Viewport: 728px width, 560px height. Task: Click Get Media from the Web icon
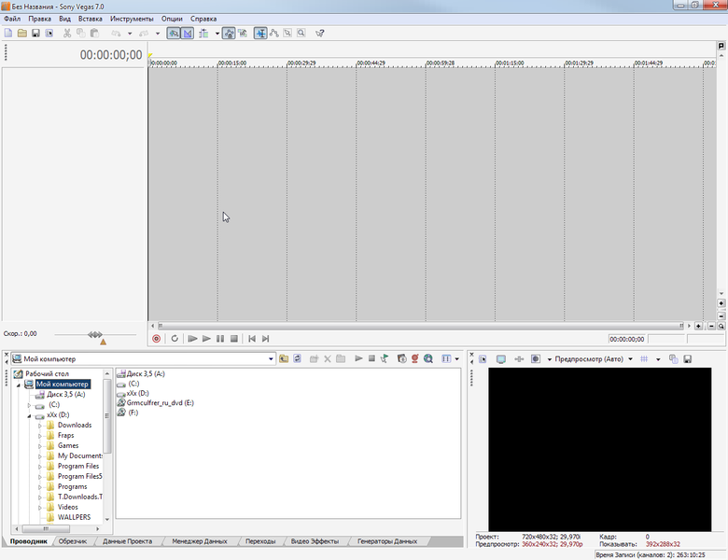pyautogui.click(x=428, y=359)
